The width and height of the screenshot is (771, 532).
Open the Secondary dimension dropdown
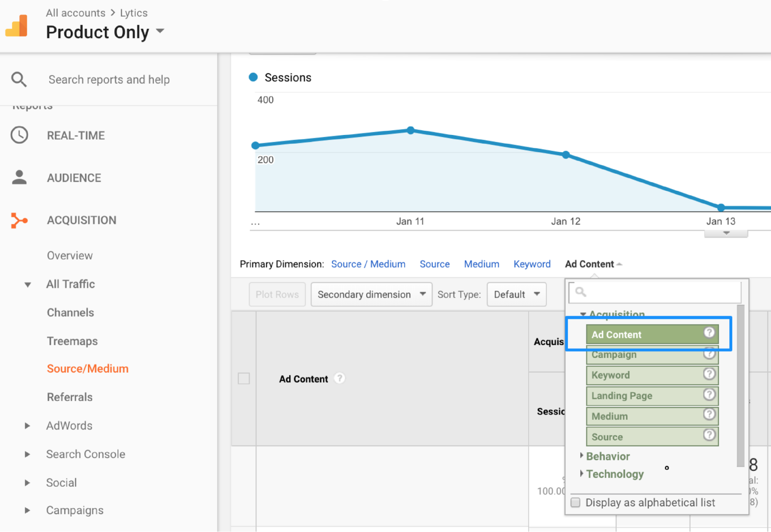click(x=371, y=295)
